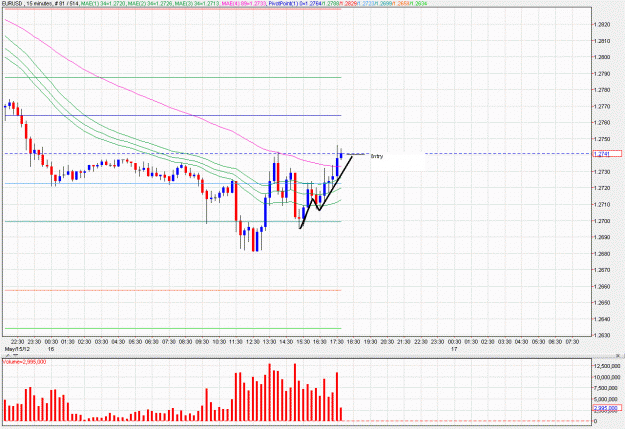Screen dimensions: 625x429
Task: Click the May/15/12 date label
Action: (17, 349)
